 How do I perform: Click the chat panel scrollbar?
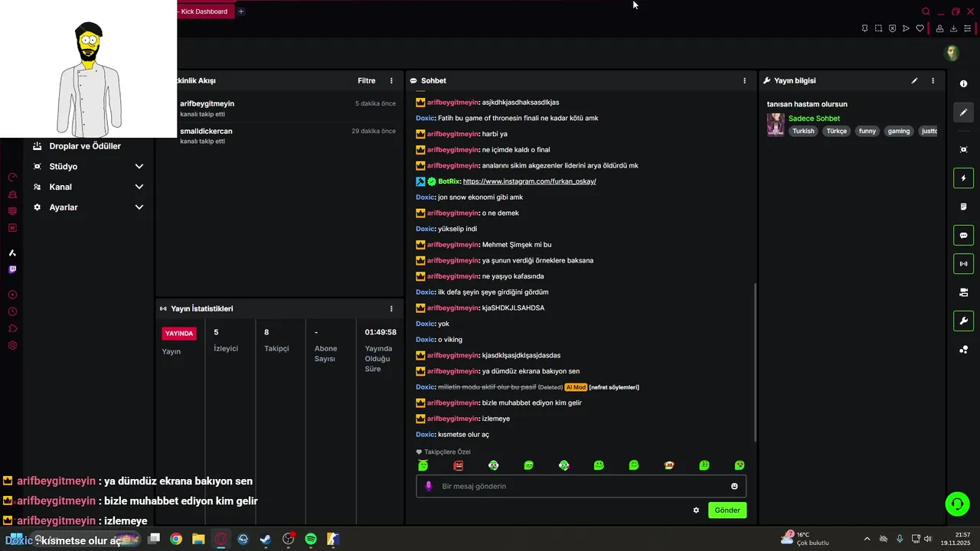(x=755, y=362)
